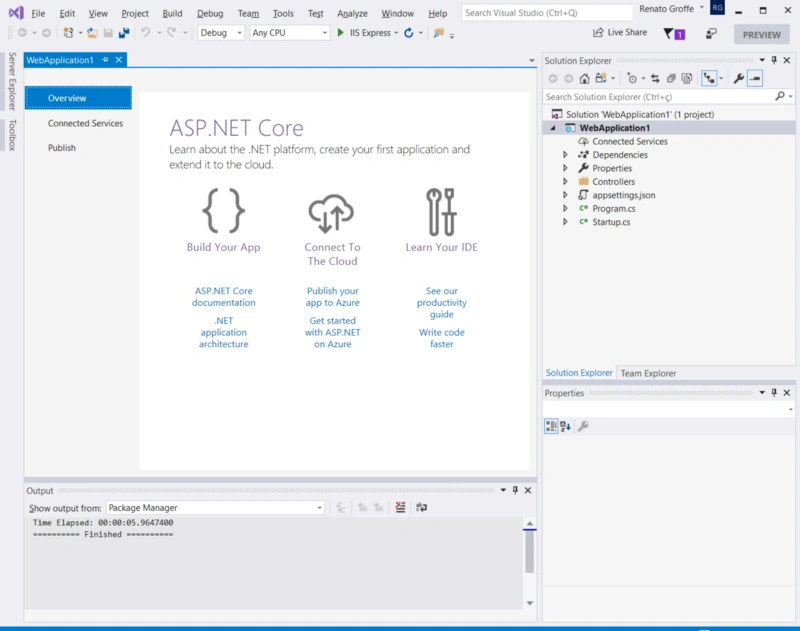Click Collapse All icon in Solution Explorer
This screenshot has width=800, height=631.
coord(671,79)
